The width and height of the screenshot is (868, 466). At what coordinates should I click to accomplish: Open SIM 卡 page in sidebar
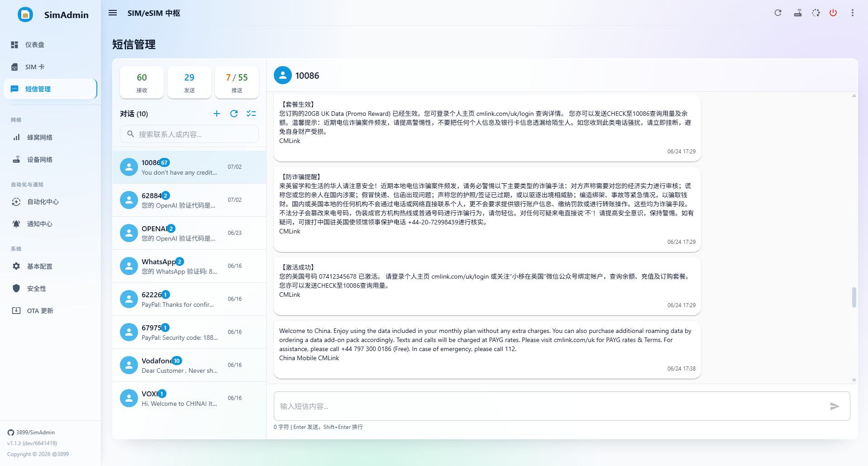tap(50, 67)
